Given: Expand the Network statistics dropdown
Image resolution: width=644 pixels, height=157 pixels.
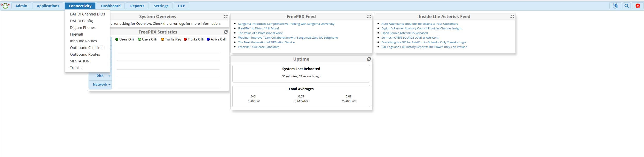Looking at the screenshot, I should coord(100,85).
